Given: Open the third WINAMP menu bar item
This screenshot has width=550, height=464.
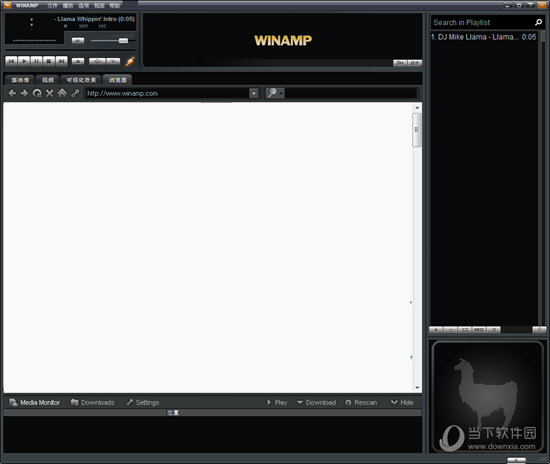Looking at the screenshot, I should tap(84, 5).
